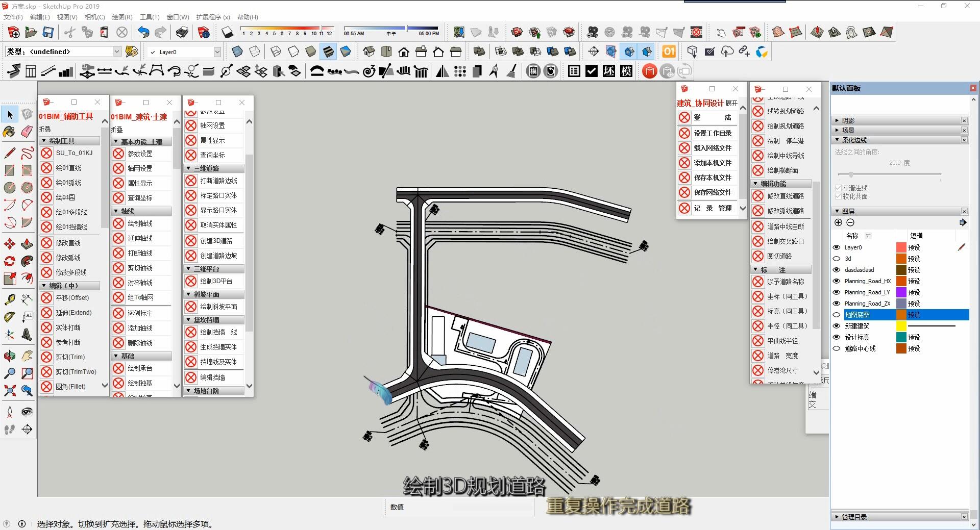Click the Print icon
Image resolution: width=980 pixels, height=530 pixels.
click(182, 33)
